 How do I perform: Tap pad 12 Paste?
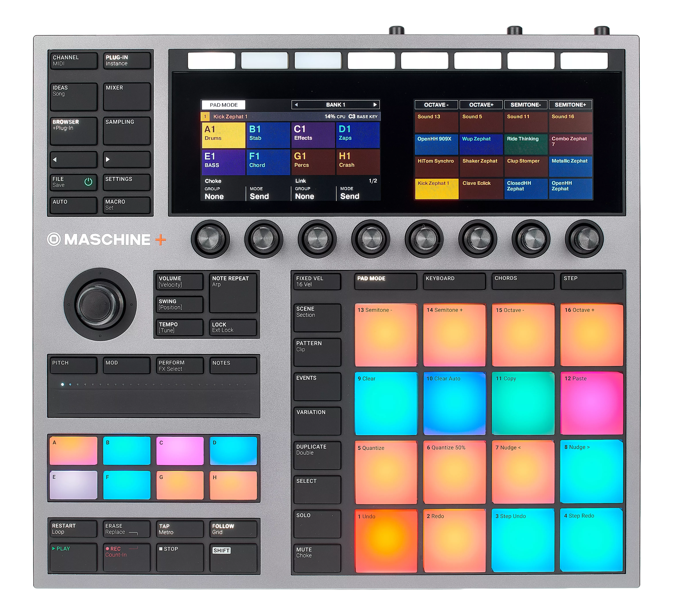click(x=592, y=403)
